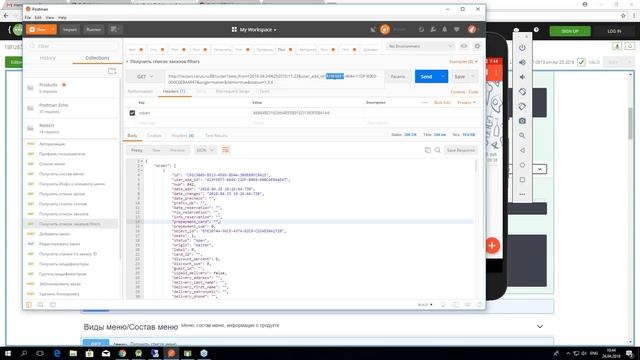Open the Presets dropdown

[x=467, y=102]
